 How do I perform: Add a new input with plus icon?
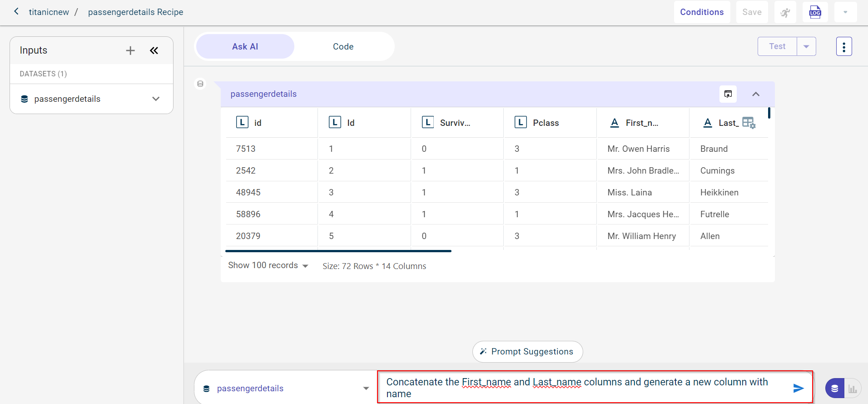pyautogui.click(x=130, y=50)
